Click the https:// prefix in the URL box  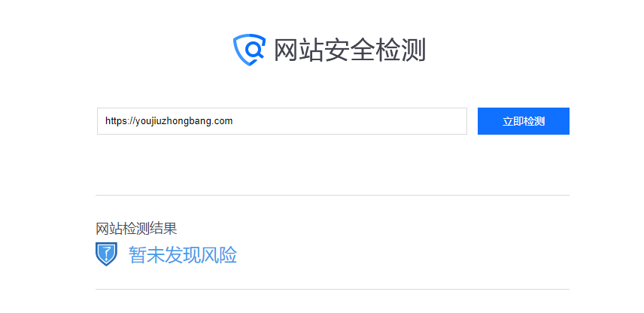tap(120, 121)
